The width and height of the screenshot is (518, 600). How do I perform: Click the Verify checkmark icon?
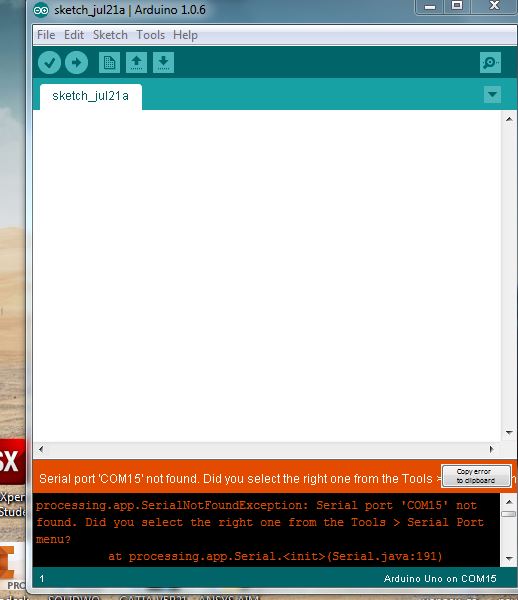(x=49, y=62)
